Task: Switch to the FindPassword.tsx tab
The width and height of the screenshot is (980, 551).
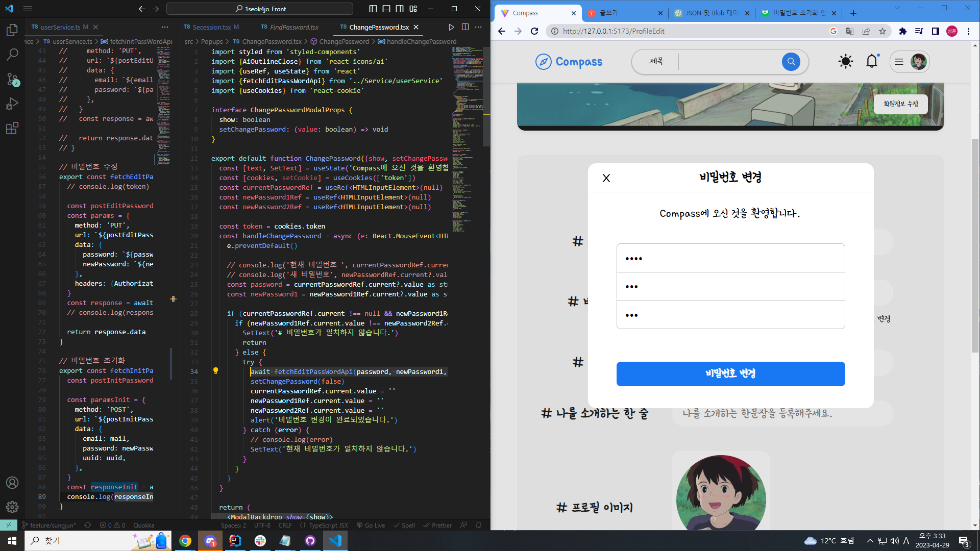Action: [x=293, y=27]
